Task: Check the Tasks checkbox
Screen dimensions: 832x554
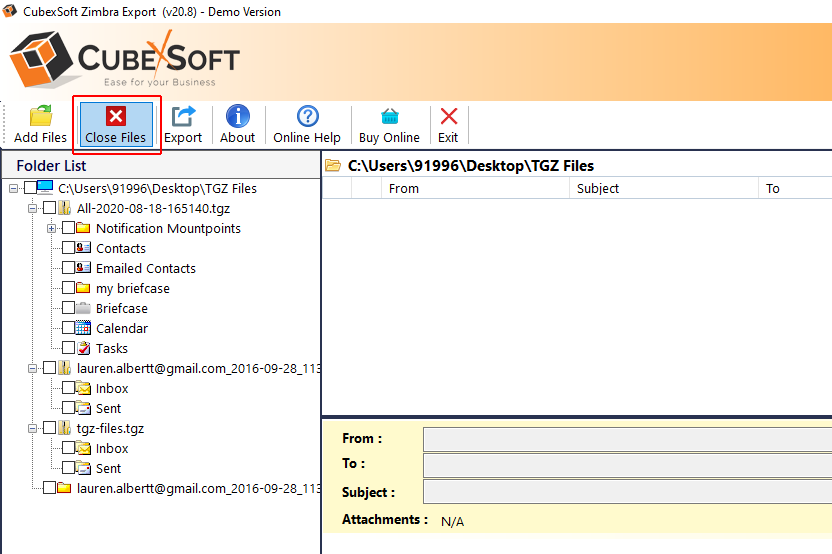Action: pos(68,348)
